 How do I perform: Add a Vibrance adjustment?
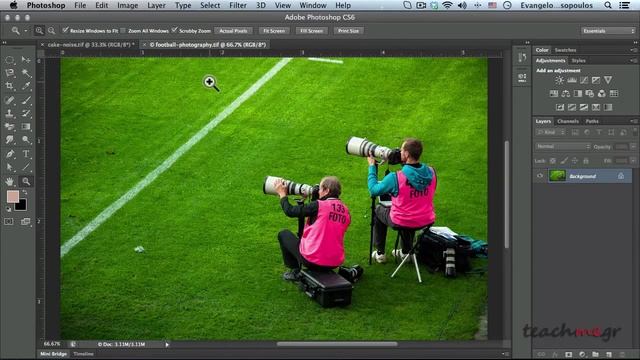tap(608, 80)
